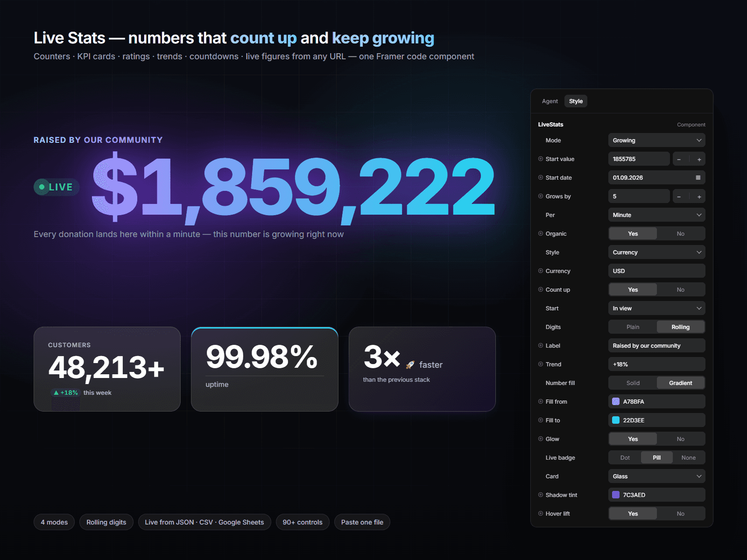Screen dimensions: 747x560
Task: Set Organic to No
Action: click(x=681, y=234)
